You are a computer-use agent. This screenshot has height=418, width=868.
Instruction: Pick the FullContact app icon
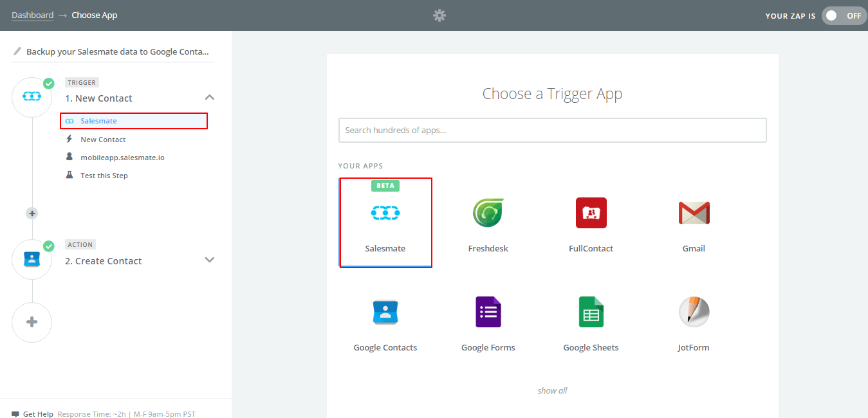pyautogui.click(x=591, y=212)
